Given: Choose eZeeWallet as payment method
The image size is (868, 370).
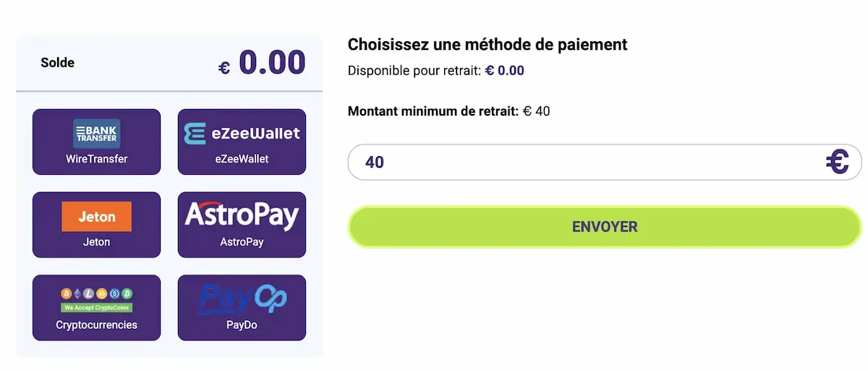Looking at the screenshot, I should pyautogui.click(x=242, y=159).
